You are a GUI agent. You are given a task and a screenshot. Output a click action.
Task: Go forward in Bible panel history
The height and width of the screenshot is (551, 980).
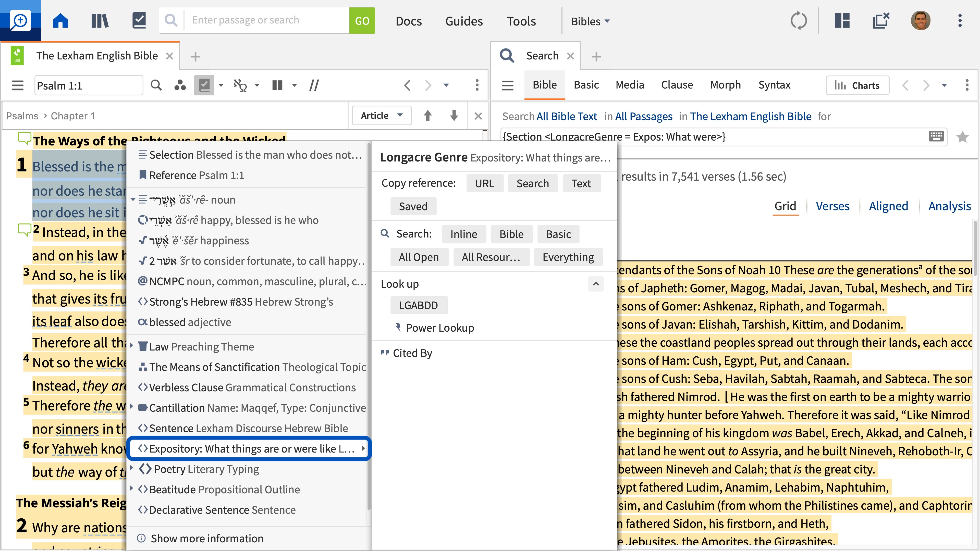[428, 85]
